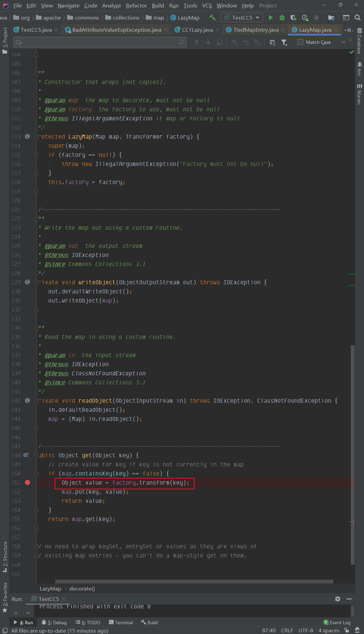Viewport: 364px width, 634px height.
Task: Switch to BadAttributeValueExpException.java tab
Action: coord(117,30)
